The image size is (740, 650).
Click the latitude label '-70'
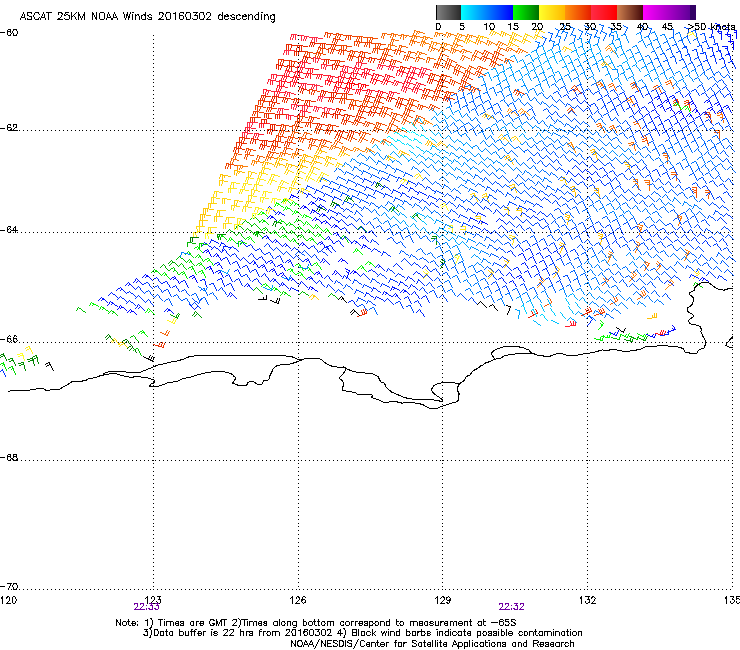[9, 586]
